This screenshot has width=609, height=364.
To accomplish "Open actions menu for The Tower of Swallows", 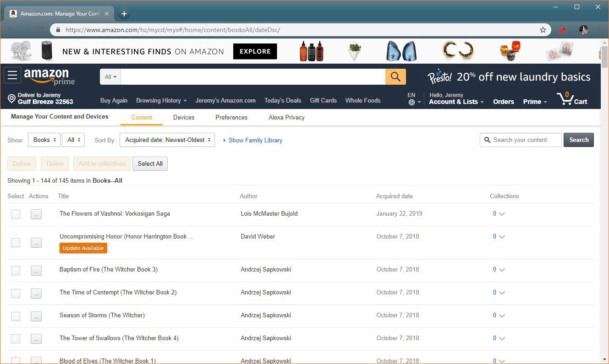I will (x=36, y=339).
